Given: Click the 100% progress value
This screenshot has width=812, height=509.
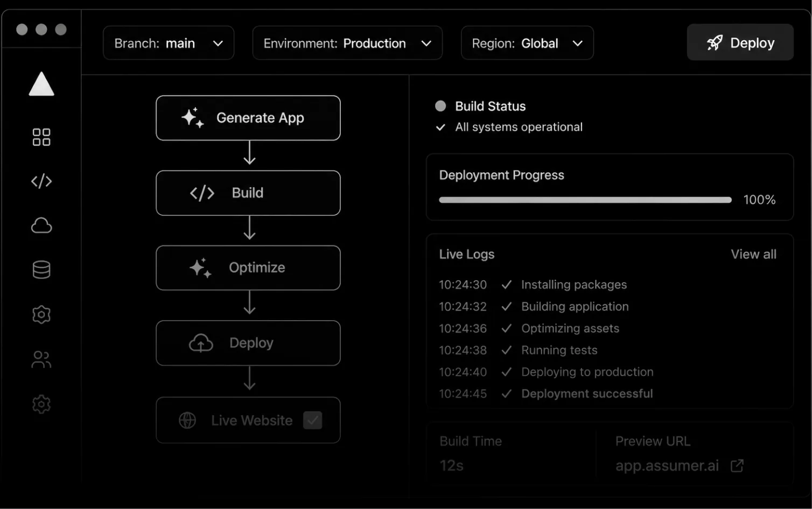Looking at the screenshot, I should click(x=759, y=200).
